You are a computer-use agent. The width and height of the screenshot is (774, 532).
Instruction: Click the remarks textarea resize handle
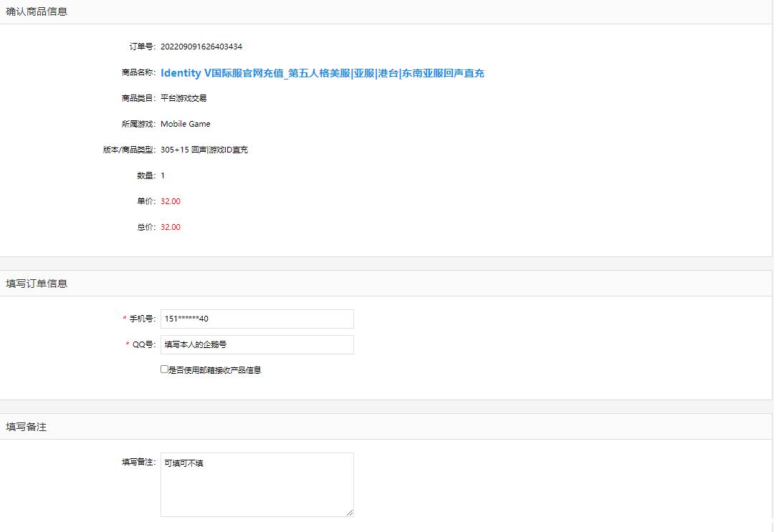(x=350, y=513)
